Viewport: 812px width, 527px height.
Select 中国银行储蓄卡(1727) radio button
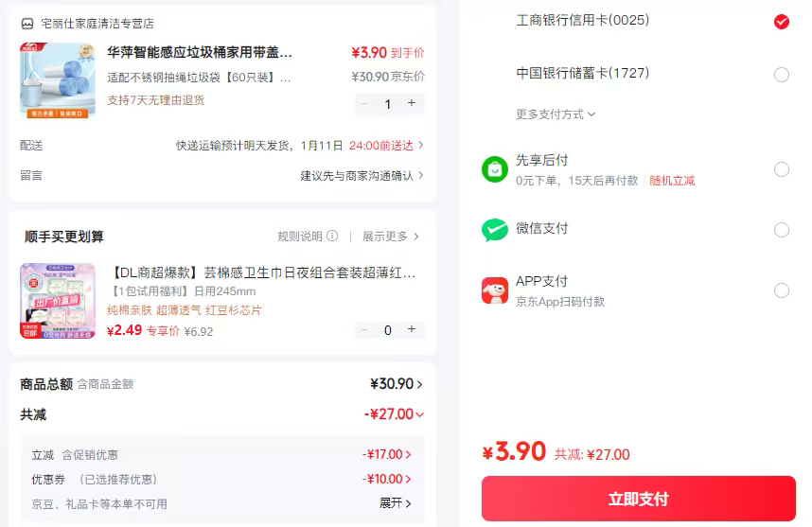click(x=781, y=75)
